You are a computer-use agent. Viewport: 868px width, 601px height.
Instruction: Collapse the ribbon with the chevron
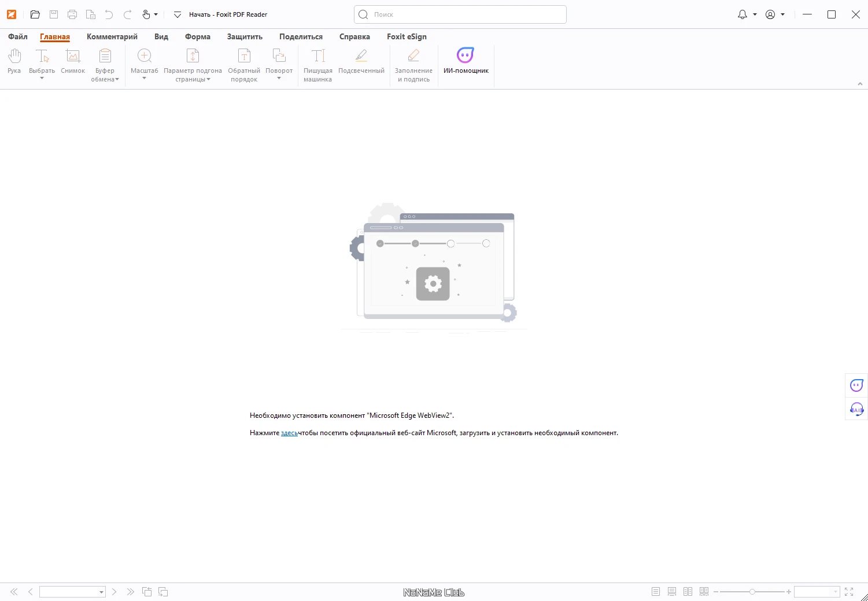[860, 84]
